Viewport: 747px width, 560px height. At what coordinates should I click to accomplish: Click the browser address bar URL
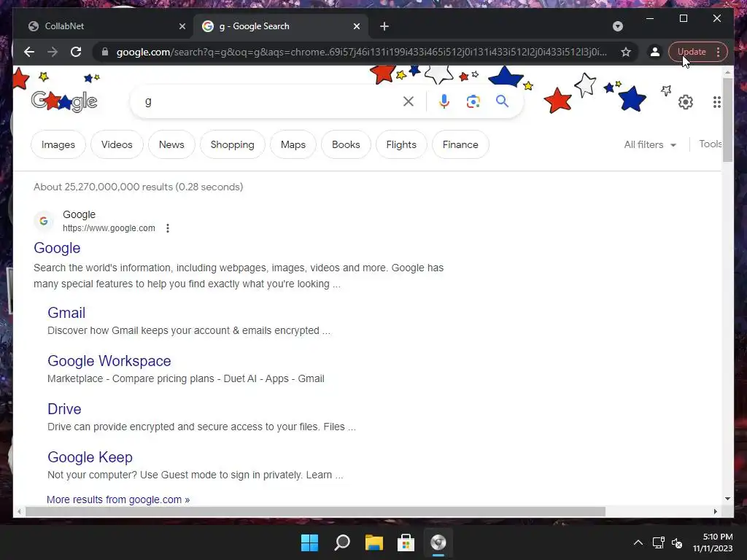[x=362, y=52]
